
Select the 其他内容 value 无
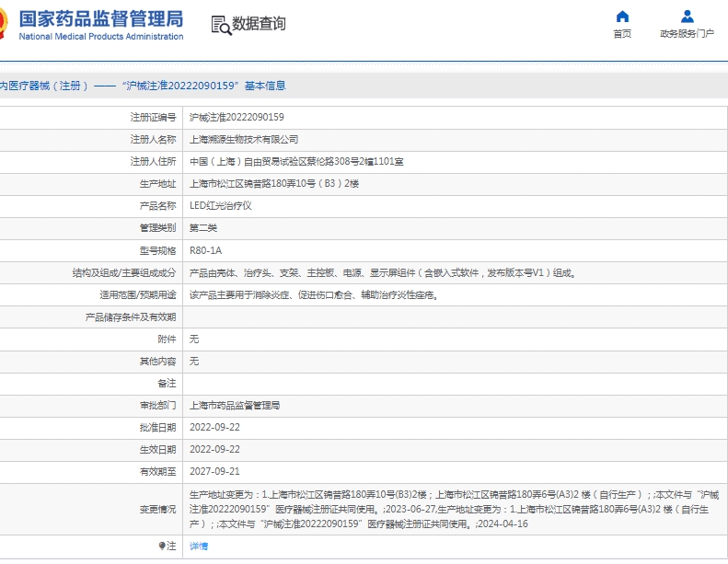click(x=194, y=362)
